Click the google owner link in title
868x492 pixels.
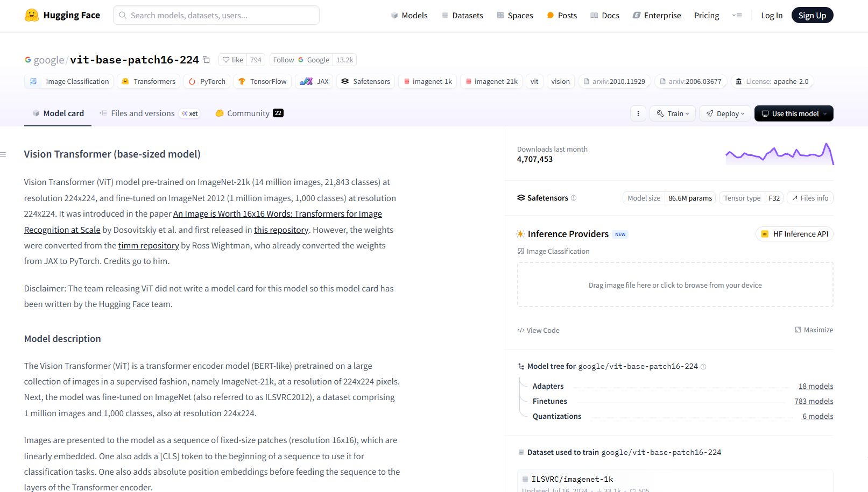(48, 60)
